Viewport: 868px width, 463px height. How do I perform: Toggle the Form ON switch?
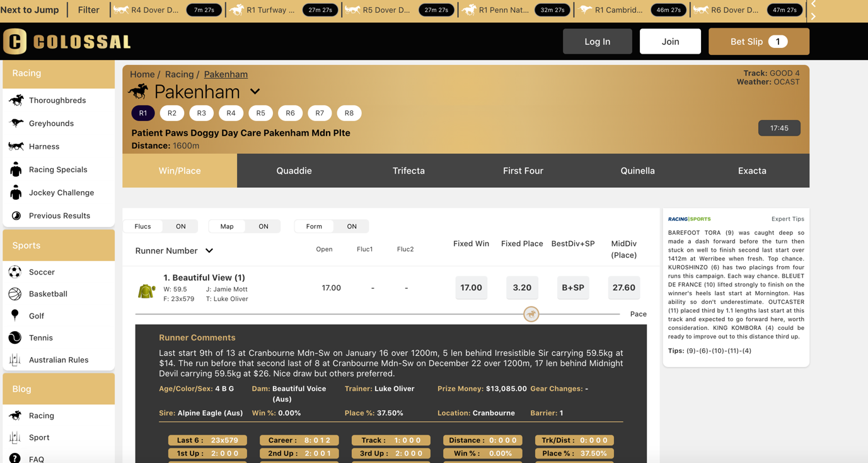tap(352, 226)
